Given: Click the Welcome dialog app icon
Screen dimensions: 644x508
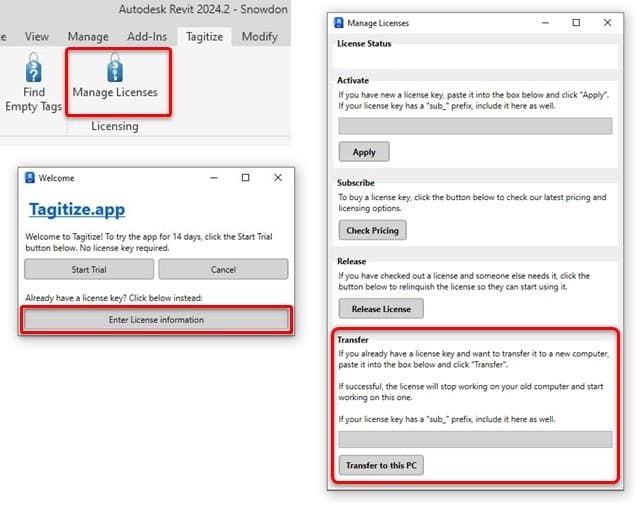Looking at the screenshot, I should [30, 178].
